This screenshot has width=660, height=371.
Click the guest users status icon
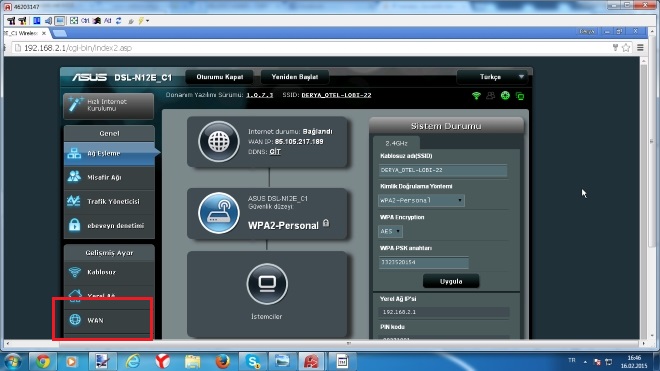[490, 96]
